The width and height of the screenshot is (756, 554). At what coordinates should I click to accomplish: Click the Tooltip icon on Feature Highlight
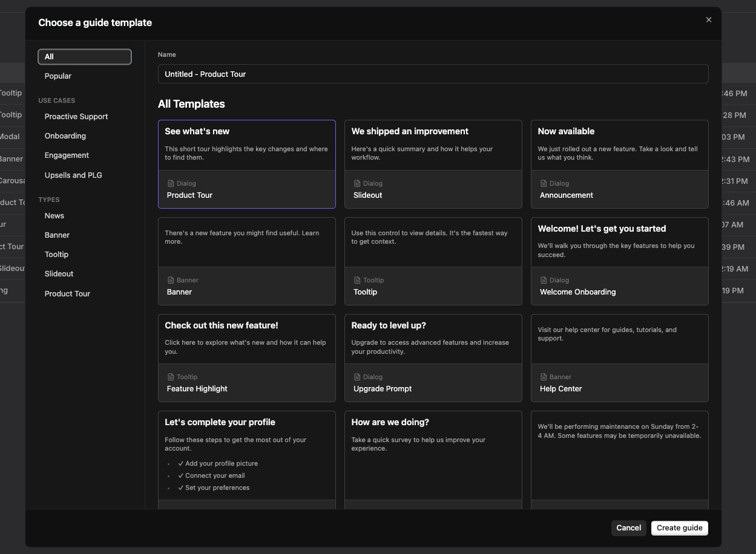[x=171, y=377]
